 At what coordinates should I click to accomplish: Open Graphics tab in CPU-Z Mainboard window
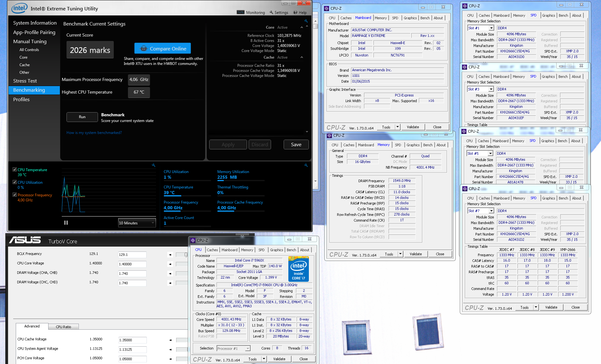pos(410,18)
